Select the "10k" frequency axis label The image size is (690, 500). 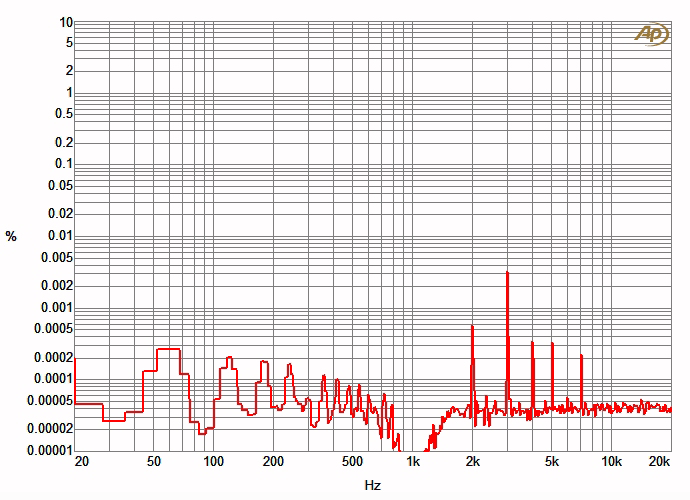612,462
